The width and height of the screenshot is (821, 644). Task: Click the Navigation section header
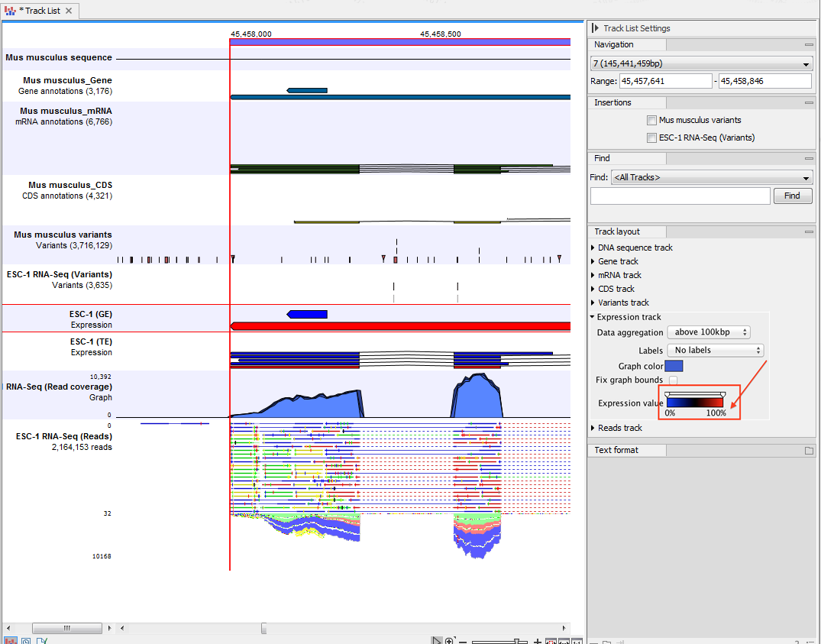click(x=627, y=45)
